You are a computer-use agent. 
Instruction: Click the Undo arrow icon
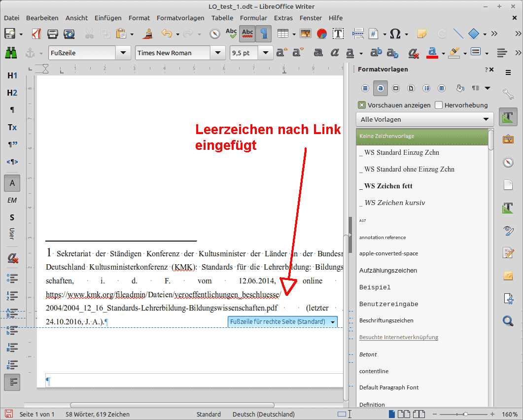click(x=166, y=34)
